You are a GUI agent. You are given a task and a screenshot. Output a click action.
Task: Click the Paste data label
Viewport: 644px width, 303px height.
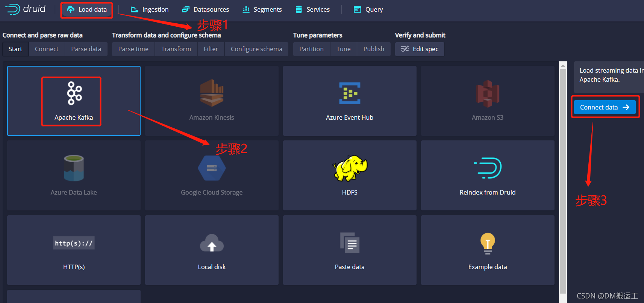point(350,267)
